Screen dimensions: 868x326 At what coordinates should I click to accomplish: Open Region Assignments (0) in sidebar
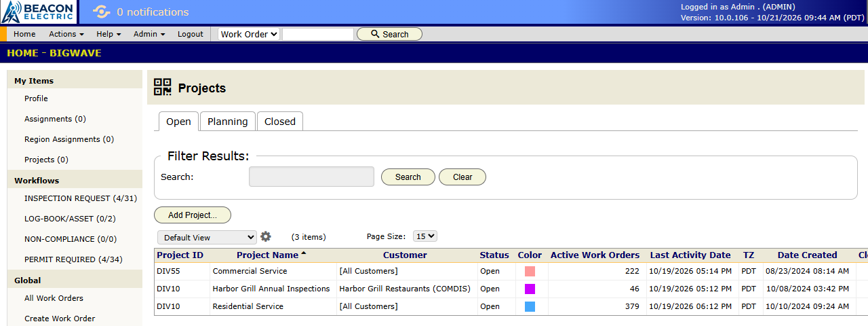tap(69, 139)
